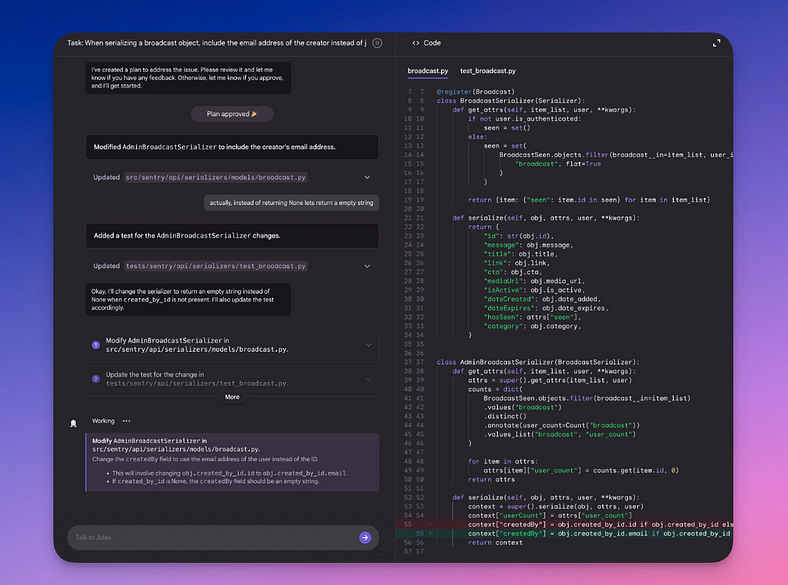Expand the Updated test_broadcast.py chevron
This screenshot has width=788, height=585.
click(x=367, y=266)
